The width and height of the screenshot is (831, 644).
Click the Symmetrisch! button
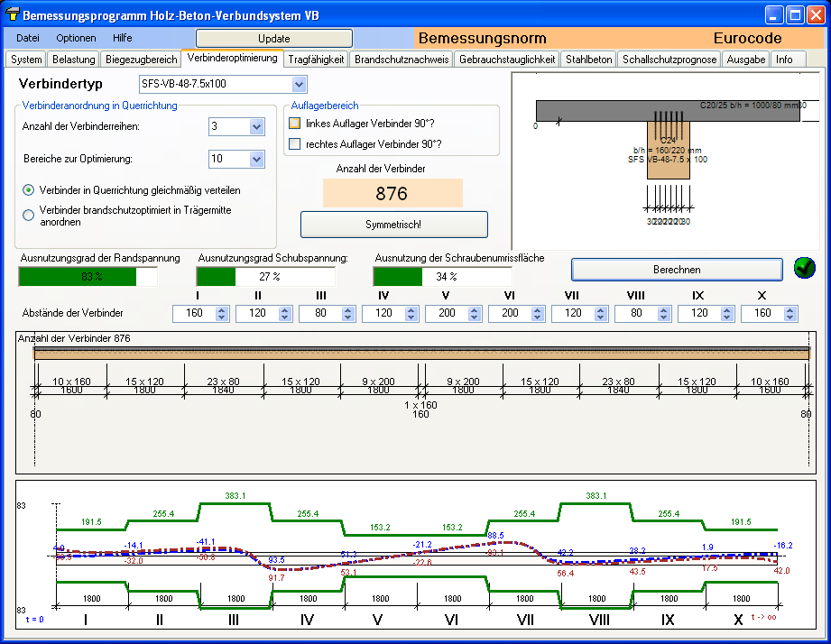393,224
